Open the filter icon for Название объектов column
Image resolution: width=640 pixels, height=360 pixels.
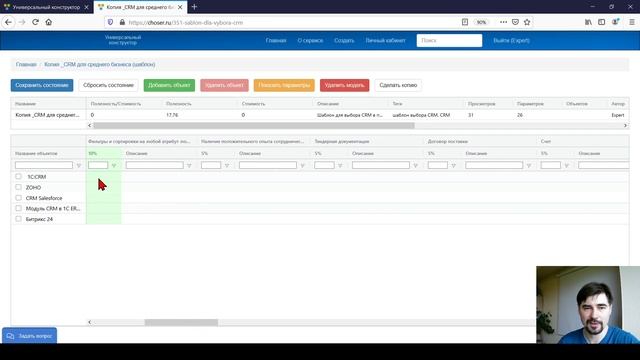click(x=79, y=165)
